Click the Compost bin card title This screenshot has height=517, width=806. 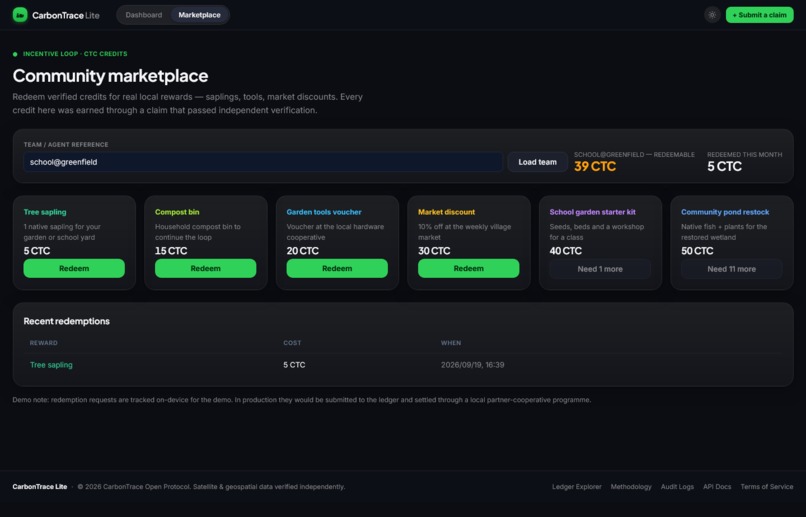pyautogui.click(x=177, y=212)
